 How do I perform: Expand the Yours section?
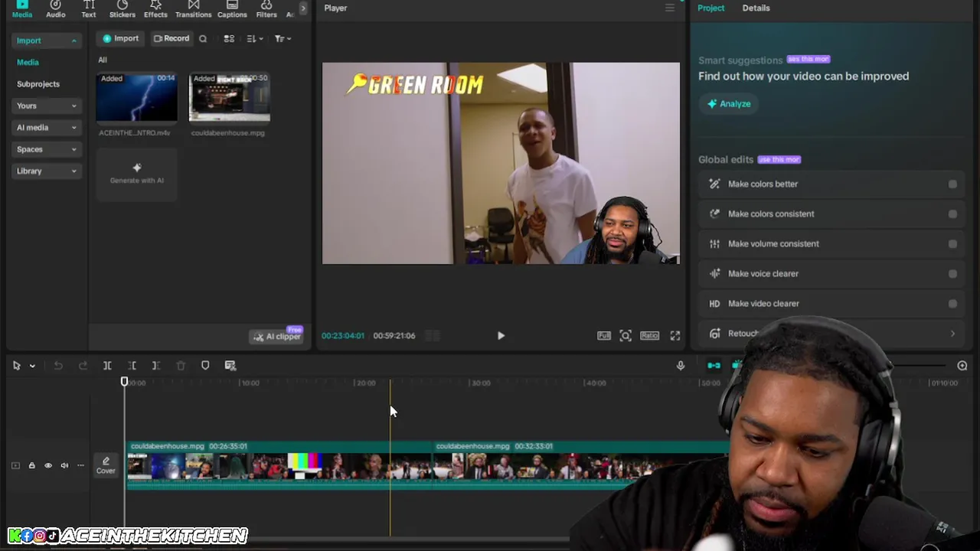point(47,106)
